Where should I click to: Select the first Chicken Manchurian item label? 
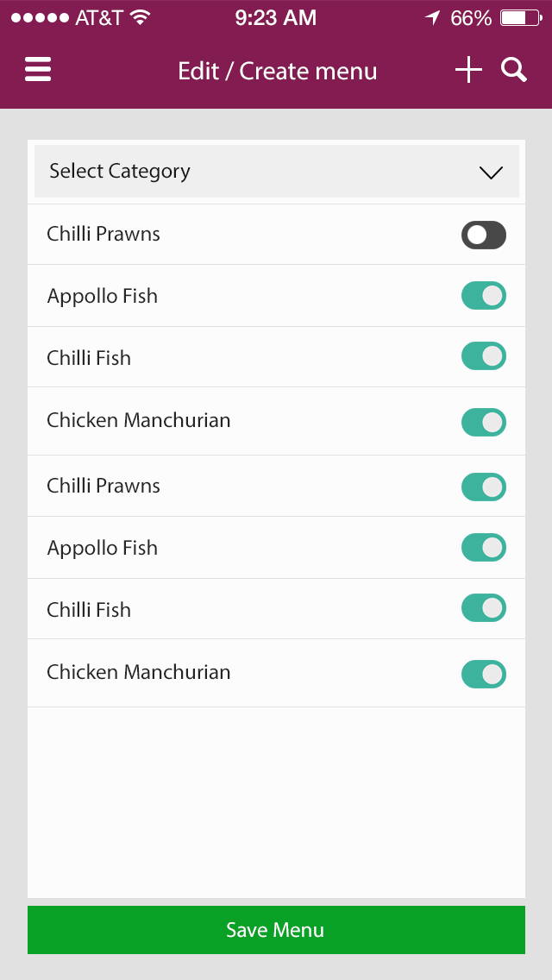point(139,421)
